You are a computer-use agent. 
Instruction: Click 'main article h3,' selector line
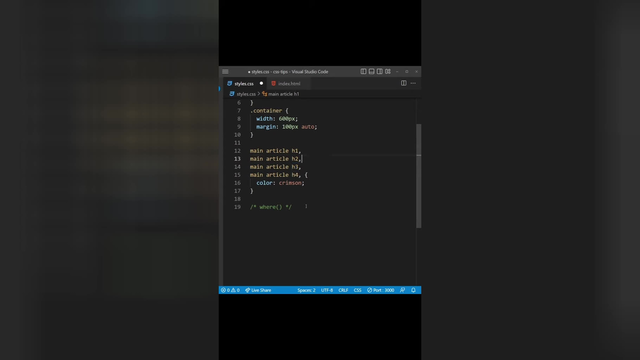click(276, 167)
